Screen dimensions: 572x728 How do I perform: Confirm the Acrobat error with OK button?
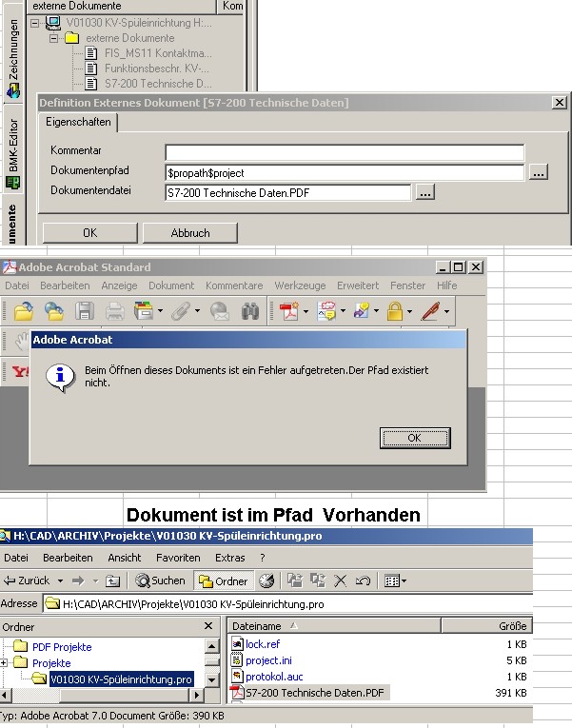pyautogui.click(x=415, y=438)
